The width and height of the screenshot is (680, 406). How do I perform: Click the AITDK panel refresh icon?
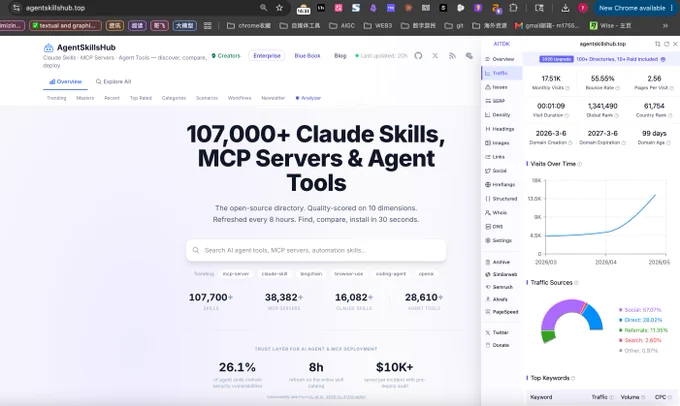tap(667, 44)
